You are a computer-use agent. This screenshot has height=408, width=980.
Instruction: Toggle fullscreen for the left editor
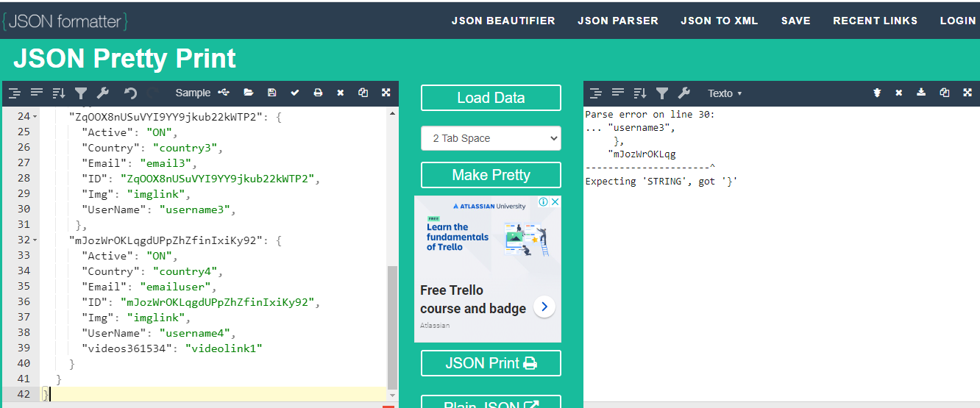[386, 93]
